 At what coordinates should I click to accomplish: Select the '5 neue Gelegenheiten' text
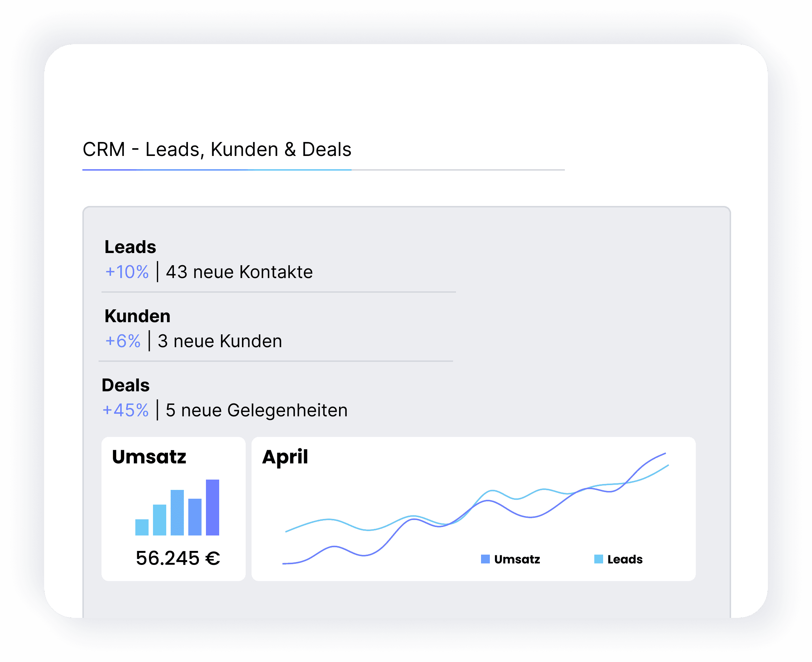[x=257, y=411]
